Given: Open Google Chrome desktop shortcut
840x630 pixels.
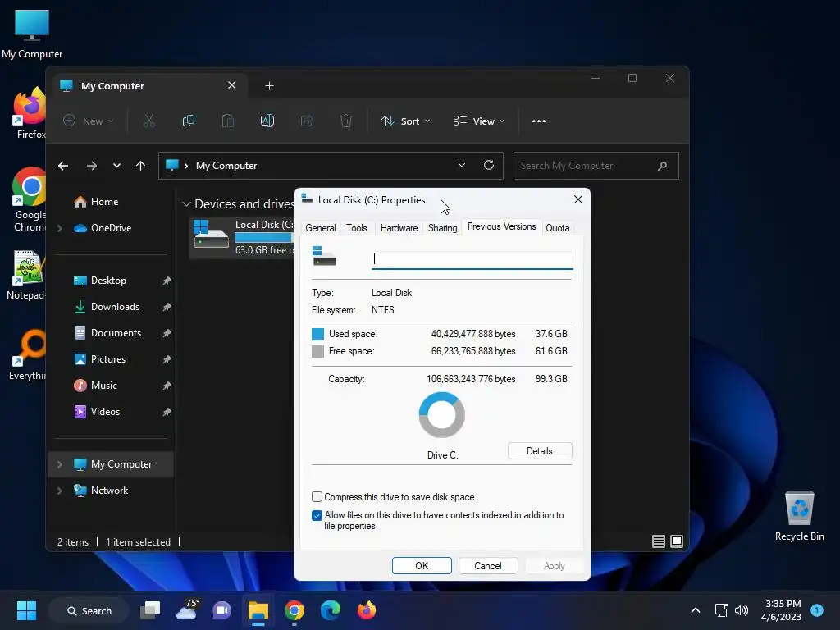Looking at the screenshot, I should (30, 199).
